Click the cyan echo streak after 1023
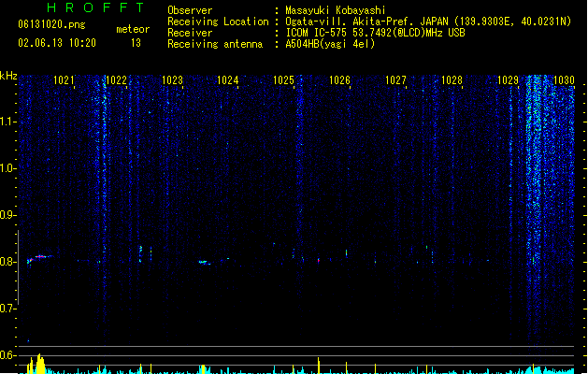The width and height of the screenshot is (588, 374). [x=205, y=262]
